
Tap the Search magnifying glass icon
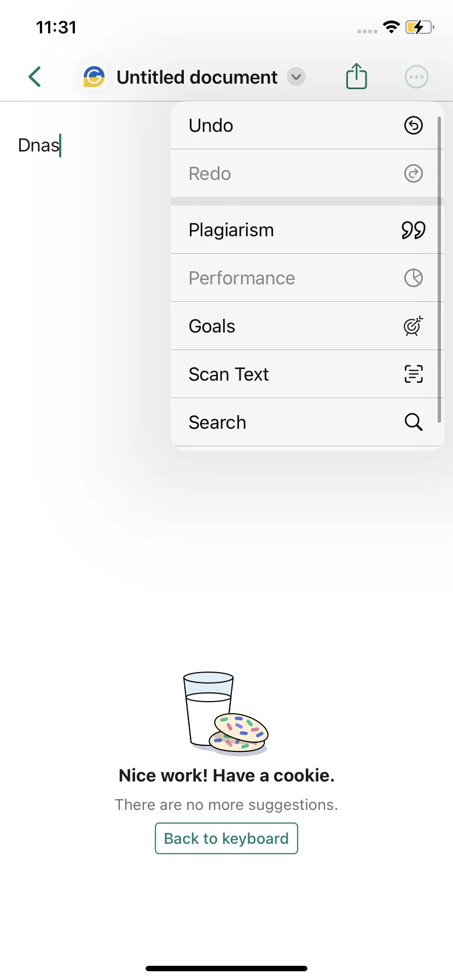point(413,422)
